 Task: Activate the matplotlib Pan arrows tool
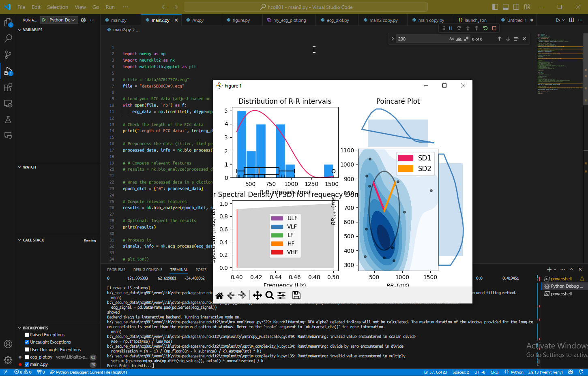[x=257, y=295]
